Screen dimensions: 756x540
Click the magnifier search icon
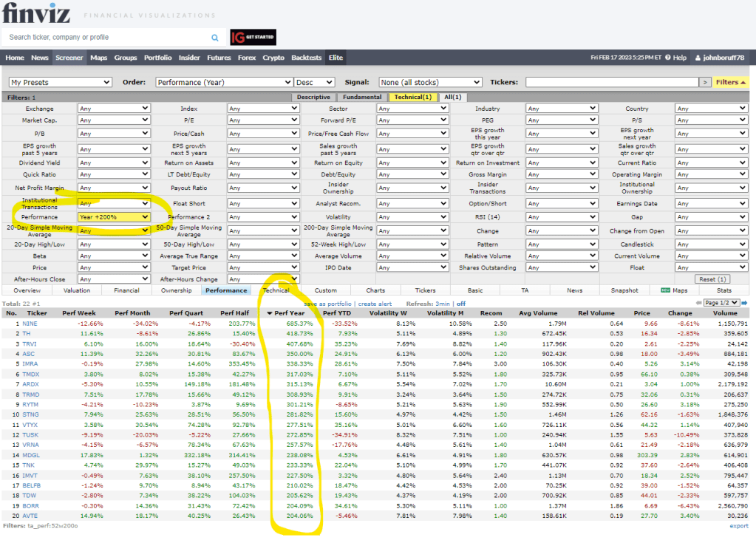click(215, 38)
